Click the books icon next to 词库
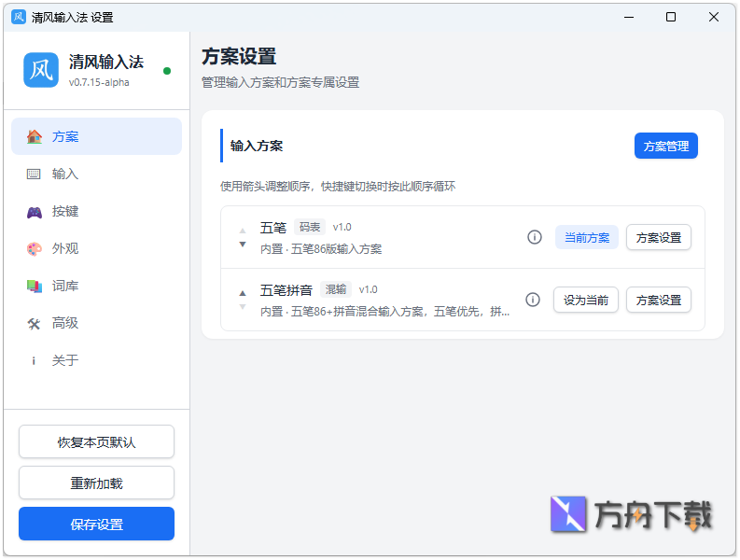Screen dimensions: 740x560 (34, 287)
